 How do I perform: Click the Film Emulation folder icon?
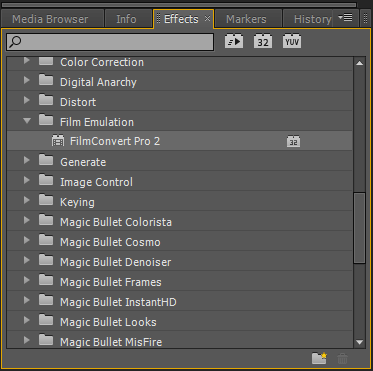point(46,120)
